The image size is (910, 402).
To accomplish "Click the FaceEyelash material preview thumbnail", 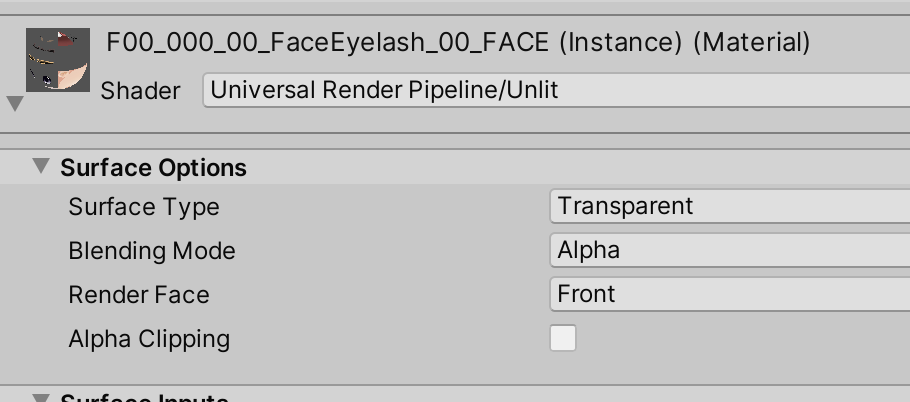I will [59, 62].
